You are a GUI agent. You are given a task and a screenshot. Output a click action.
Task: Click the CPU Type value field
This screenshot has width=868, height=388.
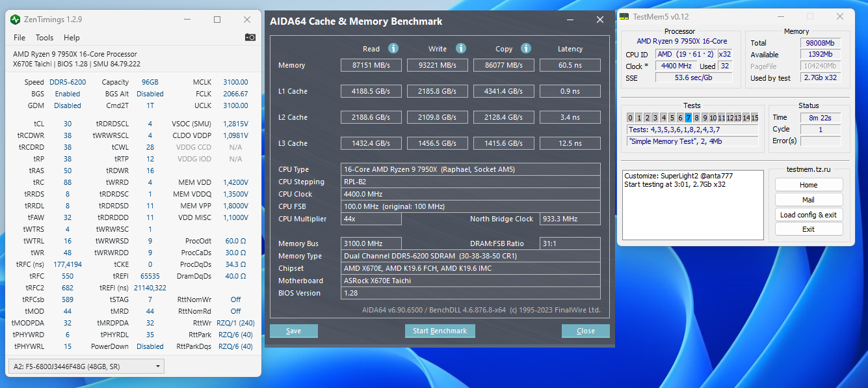tap(471, 169)
